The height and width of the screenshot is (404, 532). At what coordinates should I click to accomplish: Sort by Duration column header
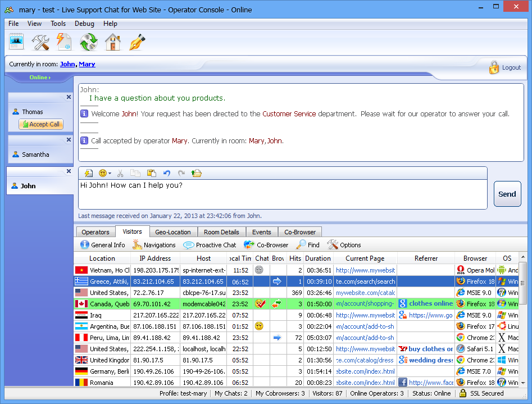(x=318, y=258)
